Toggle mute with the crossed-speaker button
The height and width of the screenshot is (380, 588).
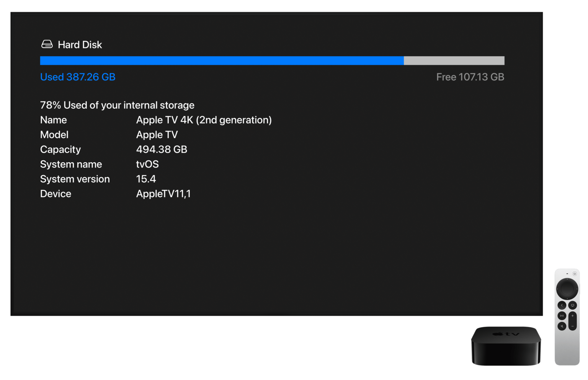pyautogui.click(x=562, y=326)
